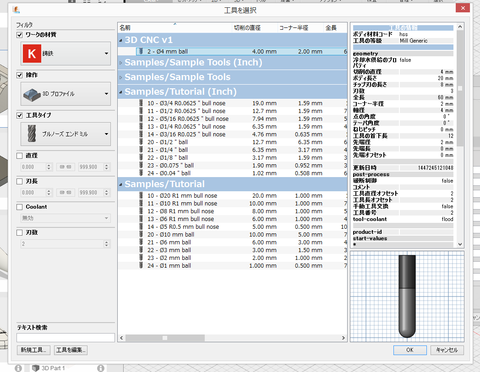Click tool icon of 20 - Ø1/2" ball
Viewport: 480px width, 372px height.
(141, 142)
